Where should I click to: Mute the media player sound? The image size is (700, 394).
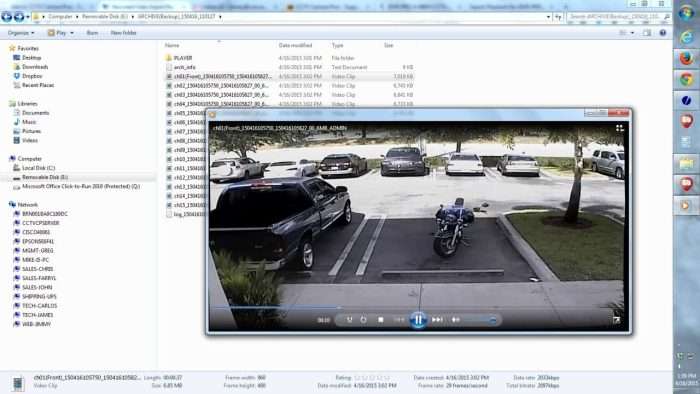click(455, 319)
